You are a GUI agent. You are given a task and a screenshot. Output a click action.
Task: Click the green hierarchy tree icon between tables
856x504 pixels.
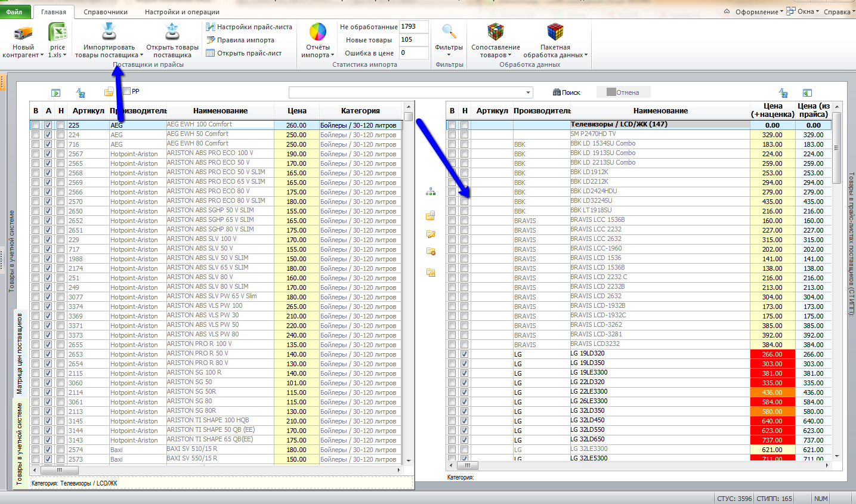pyautogui.click(x=430, y=192)
